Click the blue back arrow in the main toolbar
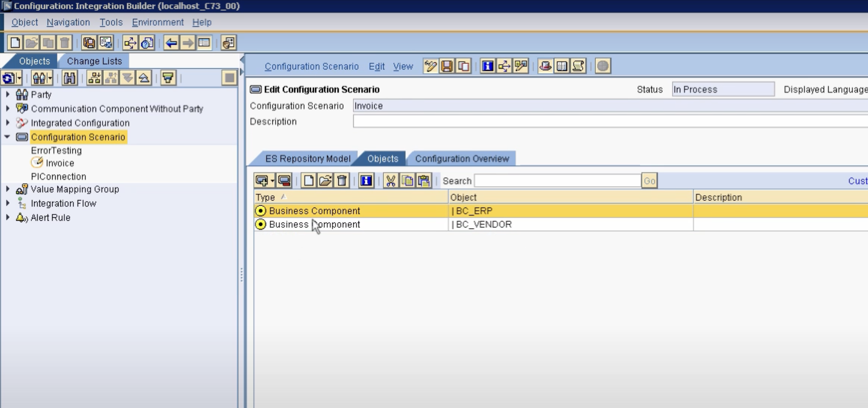 tap(171, 43)
